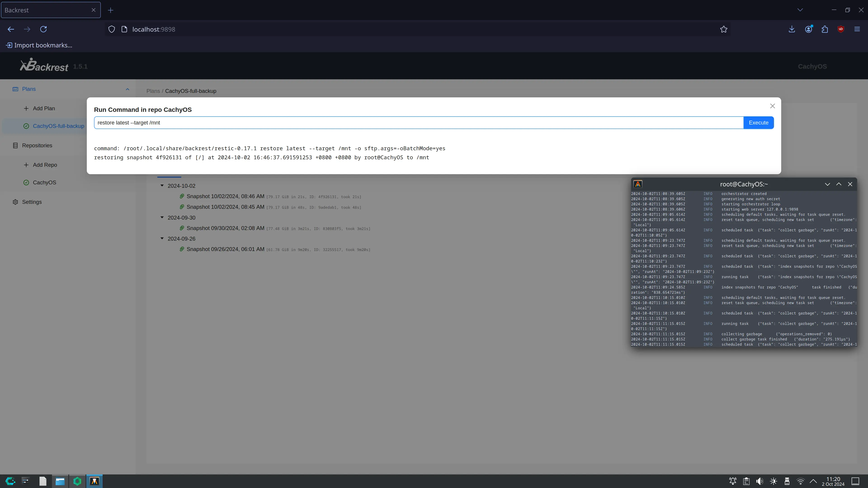Click the volume icon in system tray
This screenshot has width=868, height=488.
click(760, 481)
